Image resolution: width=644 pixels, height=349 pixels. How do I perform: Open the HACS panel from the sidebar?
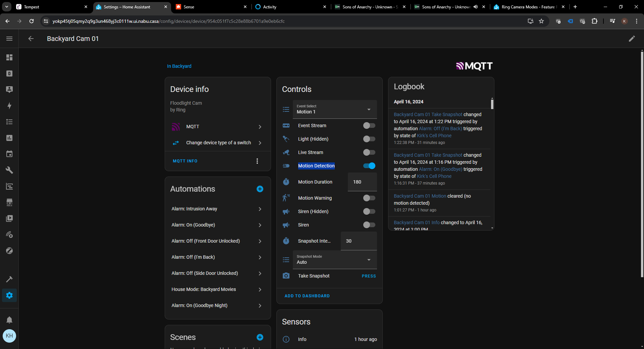(9, 202)
